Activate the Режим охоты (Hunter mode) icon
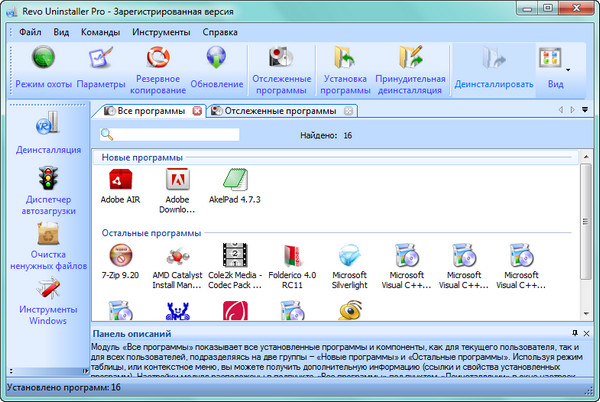The height and width of the screenshot is (402, 600). coord(42,60)
